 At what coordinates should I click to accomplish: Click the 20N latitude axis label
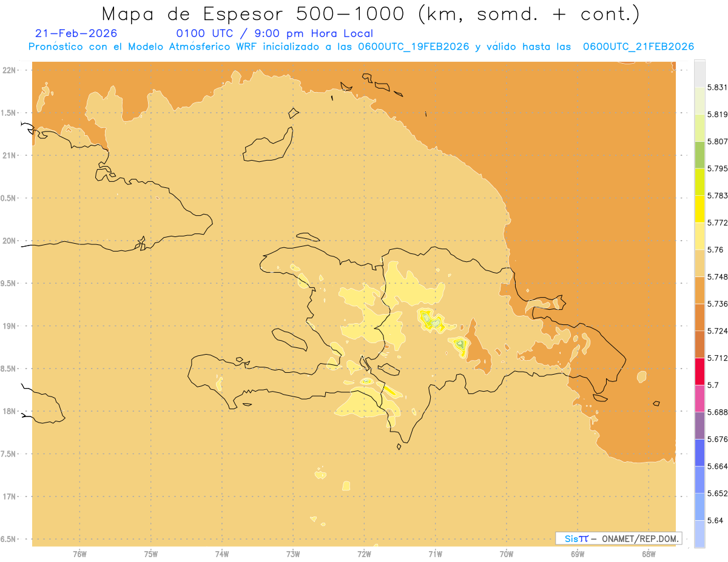point(10,241)
